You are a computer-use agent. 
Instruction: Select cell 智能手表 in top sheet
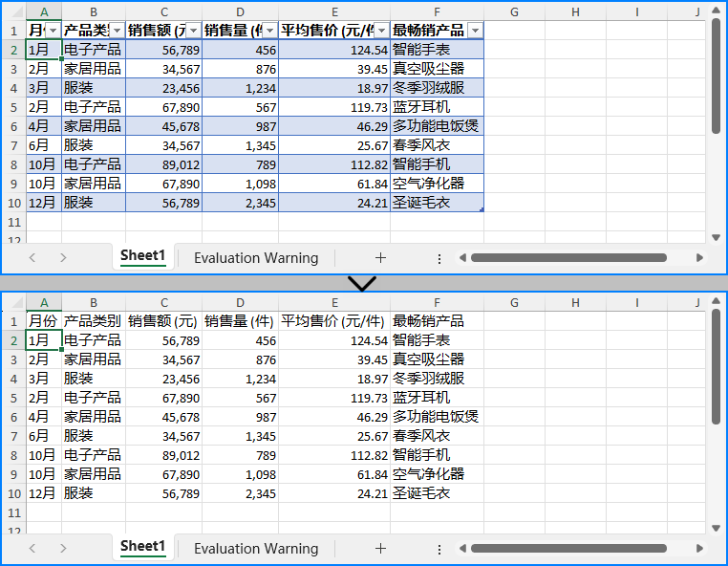(x=437, y=50)
